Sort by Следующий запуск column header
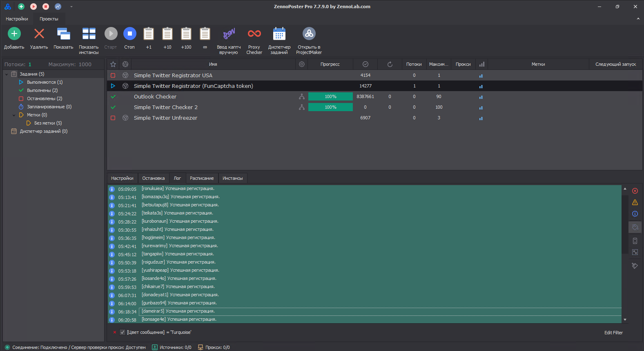The width and height of the screenshot is (644, 351). point(616,64)
